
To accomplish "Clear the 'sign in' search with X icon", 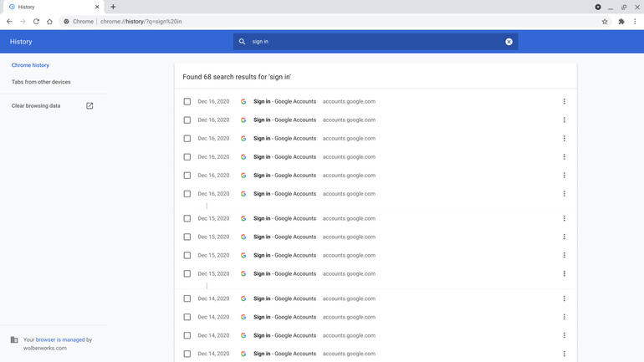I will [x=509, y=41].
